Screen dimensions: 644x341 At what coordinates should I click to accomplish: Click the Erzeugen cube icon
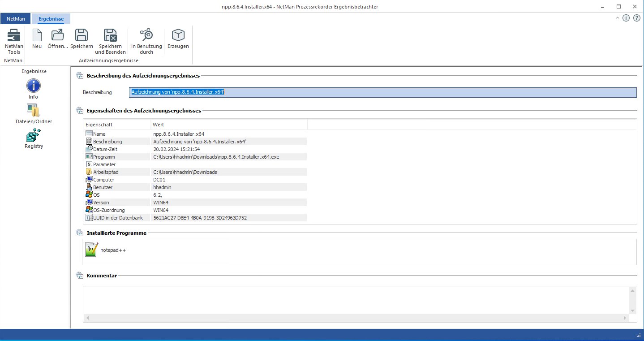[178, 35]
